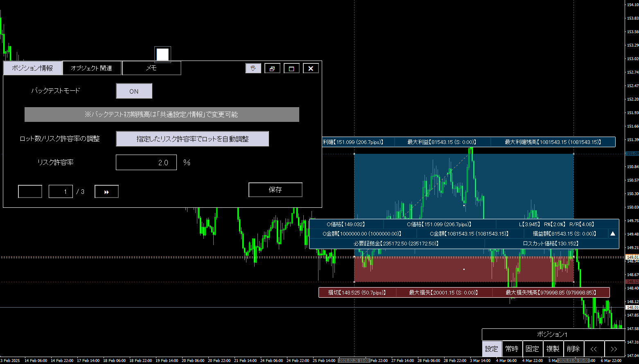639x364 pixels.
Task: Open the メモ tab
Action: (151, 68)
